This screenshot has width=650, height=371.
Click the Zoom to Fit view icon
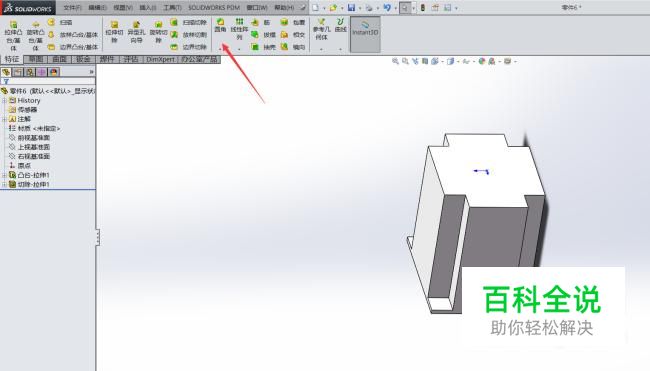pos(395,61)
